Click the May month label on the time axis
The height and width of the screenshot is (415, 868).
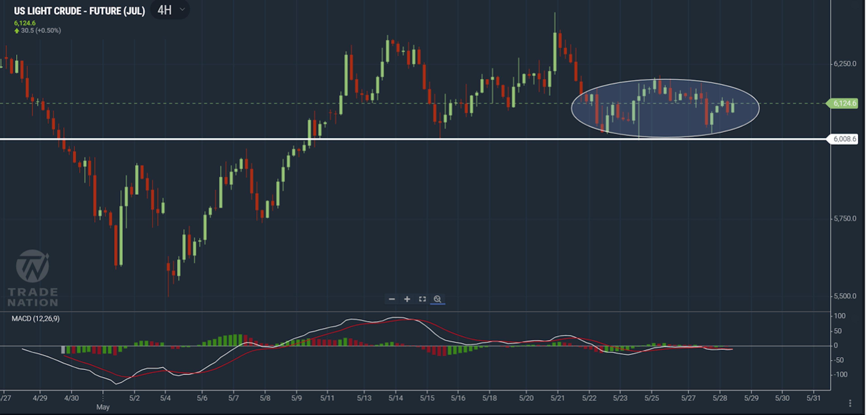[x=103, y=407]
